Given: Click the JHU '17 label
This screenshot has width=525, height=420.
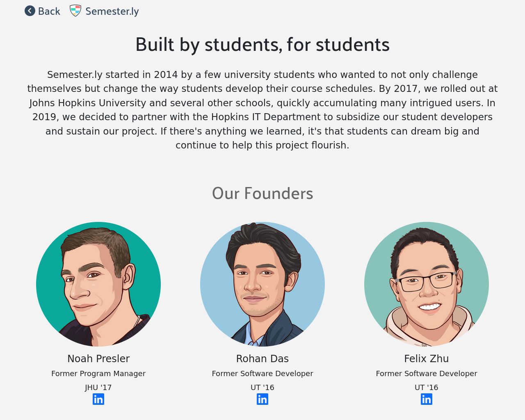Looking at the screenshot, I should [x=98, y=388].
